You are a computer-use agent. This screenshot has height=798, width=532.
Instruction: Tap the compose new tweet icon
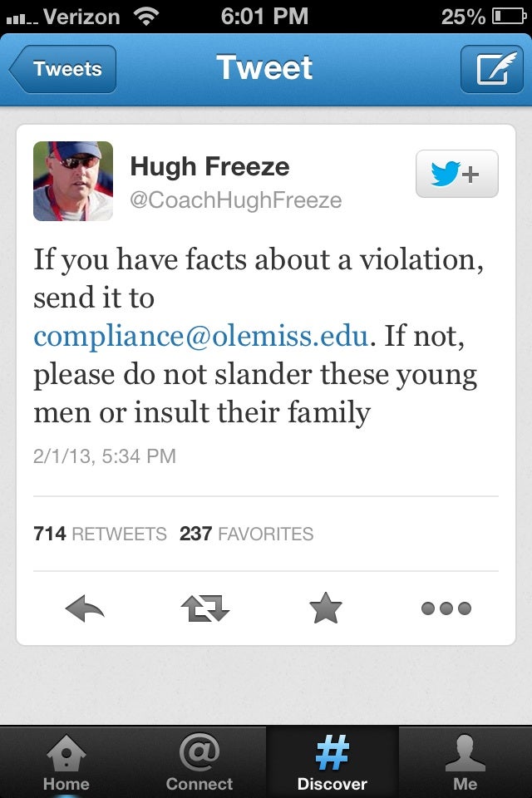(491, 68)
